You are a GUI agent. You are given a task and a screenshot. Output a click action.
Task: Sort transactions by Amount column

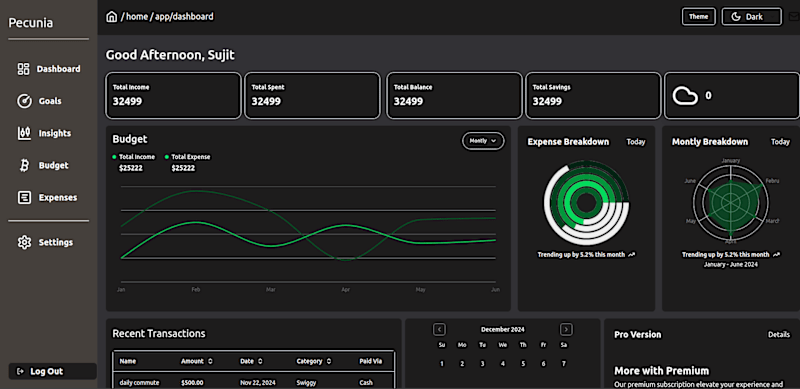pyautogui.click(x=196, y=361)
